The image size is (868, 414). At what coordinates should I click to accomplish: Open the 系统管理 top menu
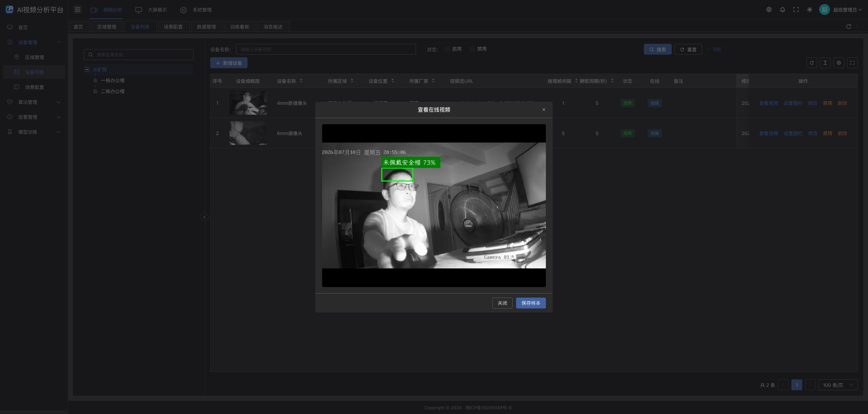(x=196, y=10)
